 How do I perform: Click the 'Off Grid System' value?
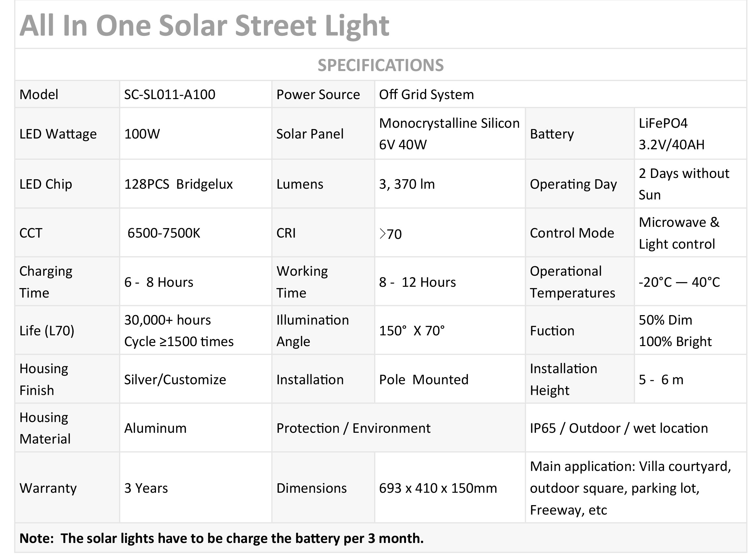coord(426,95)
